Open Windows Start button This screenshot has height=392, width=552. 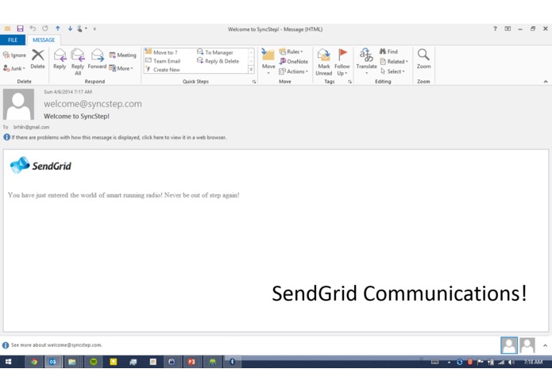pos(9,362)
